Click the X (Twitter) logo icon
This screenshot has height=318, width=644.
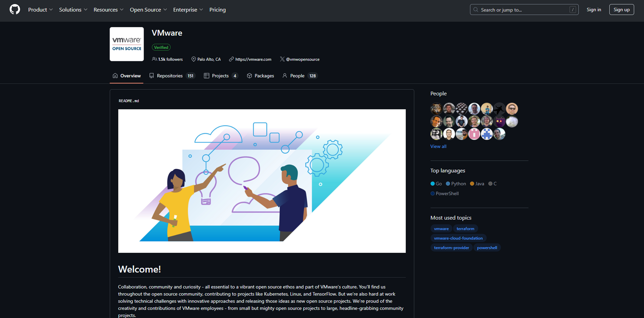coord(282,59)
